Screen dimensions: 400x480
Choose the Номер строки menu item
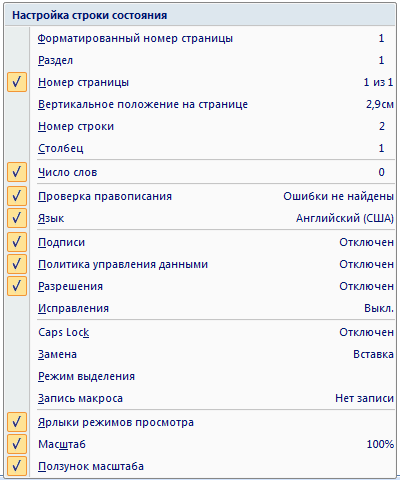(200, 126)
